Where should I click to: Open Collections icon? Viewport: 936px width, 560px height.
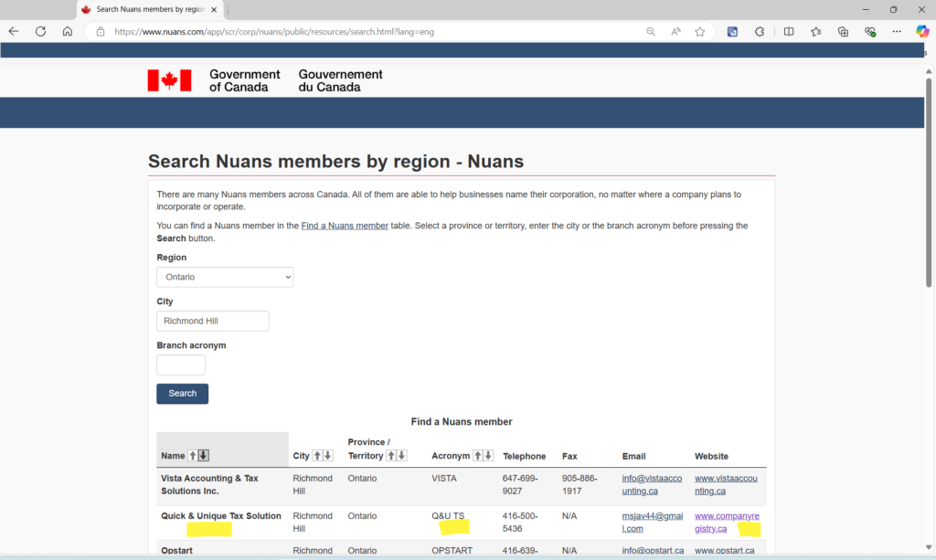[843, 32]
